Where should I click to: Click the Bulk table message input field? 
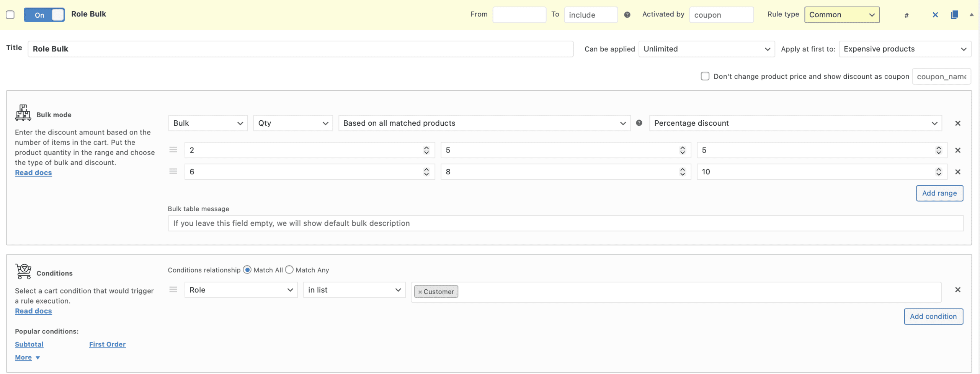[565, 223]
